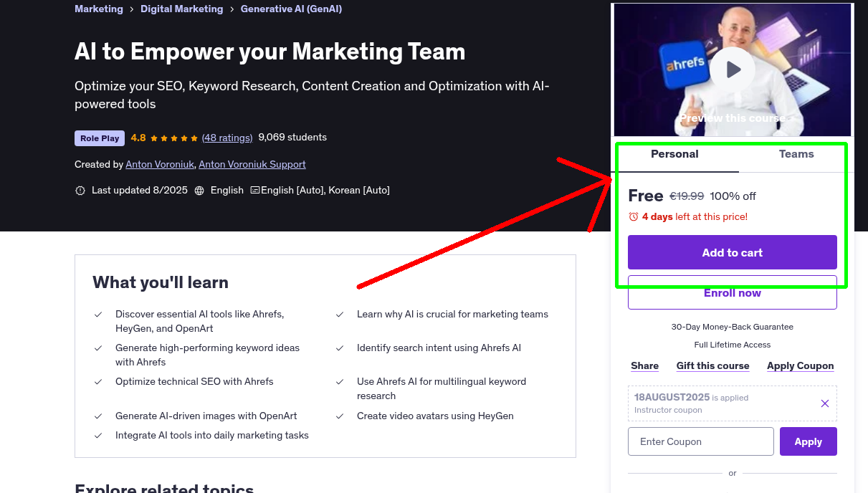Click 'Use Ahrefs AI for multilingual keyword' item
The height and width of the screenshot is (493, 868).
click(442, 388)
